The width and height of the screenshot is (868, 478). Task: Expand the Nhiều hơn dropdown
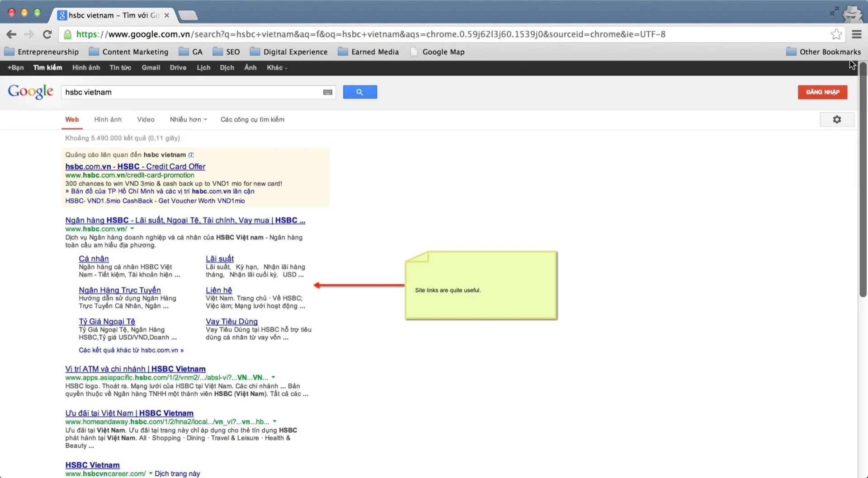[188, 120]
